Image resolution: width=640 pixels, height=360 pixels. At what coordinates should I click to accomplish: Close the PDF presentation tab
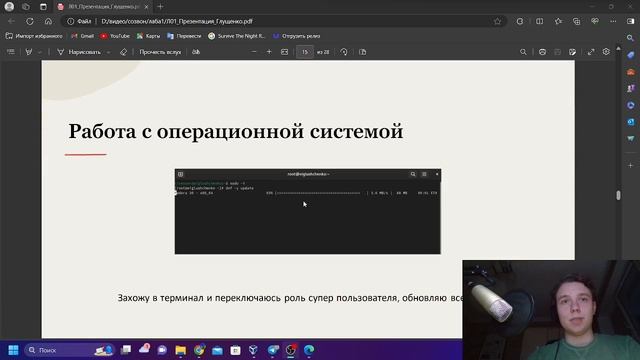pyautogui.click(x=147, y=7)
